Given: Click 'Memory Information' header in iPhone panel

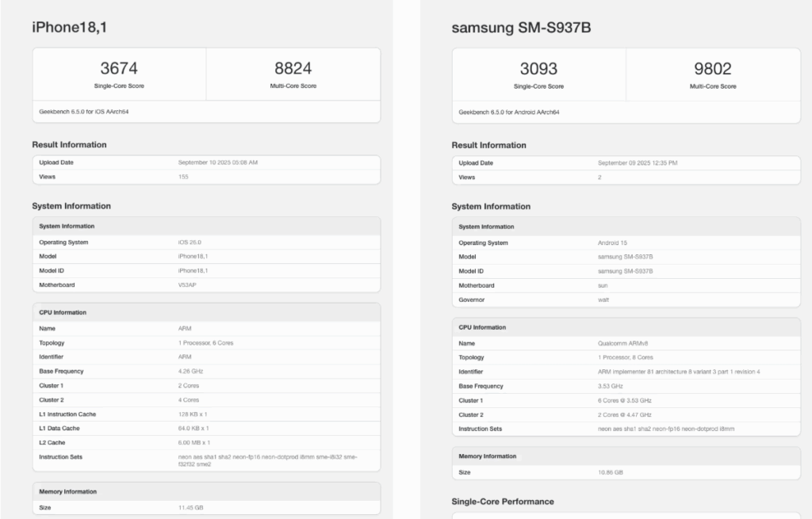Looking at the screenshot, I should pyautogui.click(x=68, y=491).
